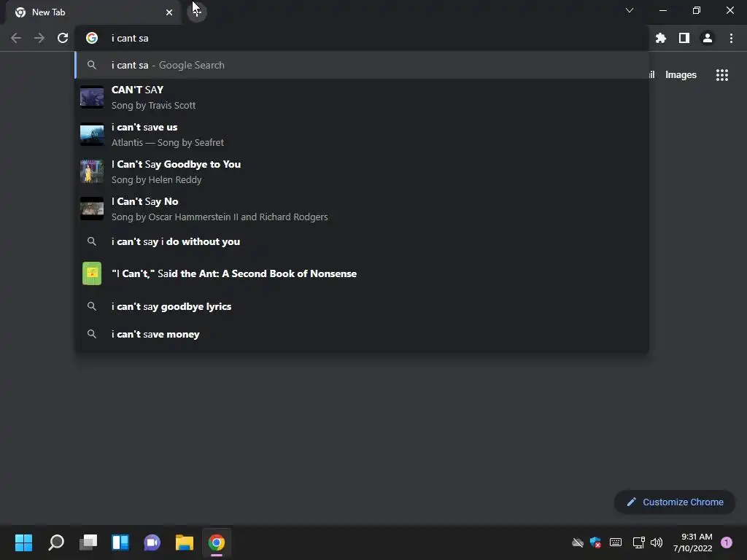Pick 'i can't say i do without you'
The image size is (747, 560).
pos(362,241)
